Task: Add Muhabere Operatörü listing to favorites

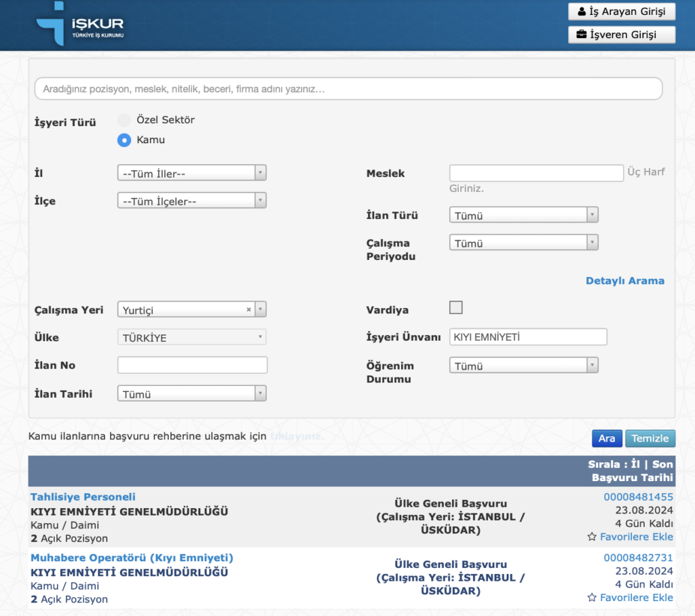Action: 637,598
